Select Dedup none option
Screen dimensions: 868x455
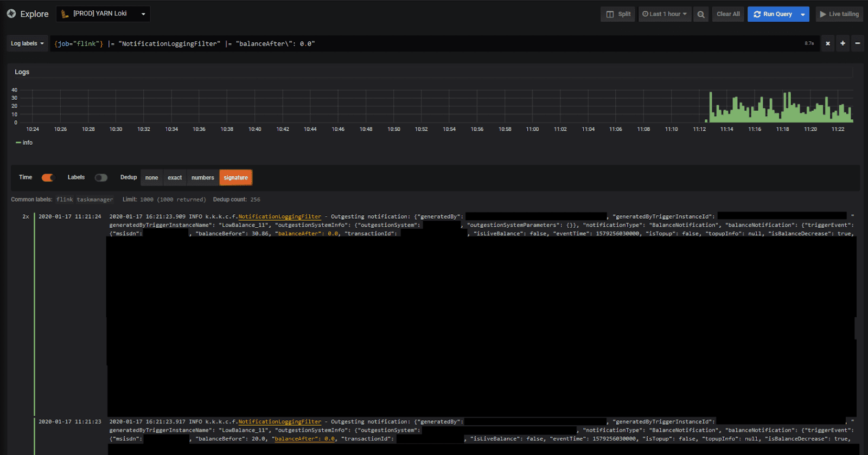point(152,177)
